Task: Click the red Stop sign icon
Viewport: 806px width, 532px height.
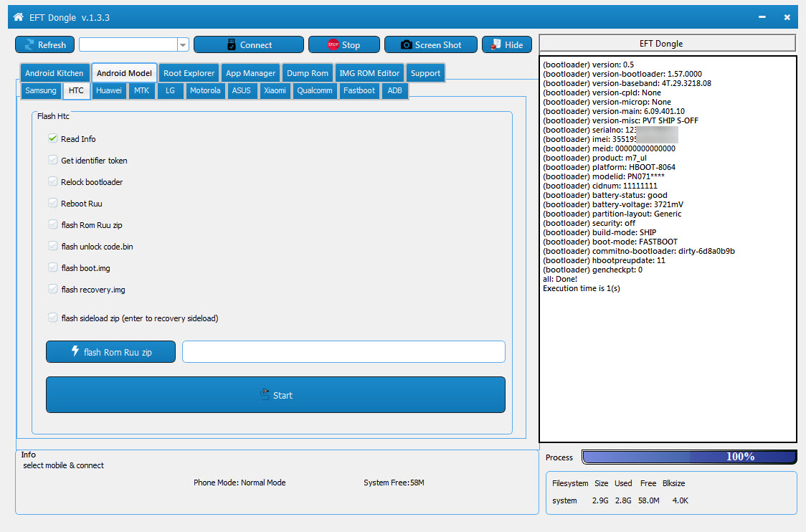Action: pyautogui.click(x=333, y=44)
